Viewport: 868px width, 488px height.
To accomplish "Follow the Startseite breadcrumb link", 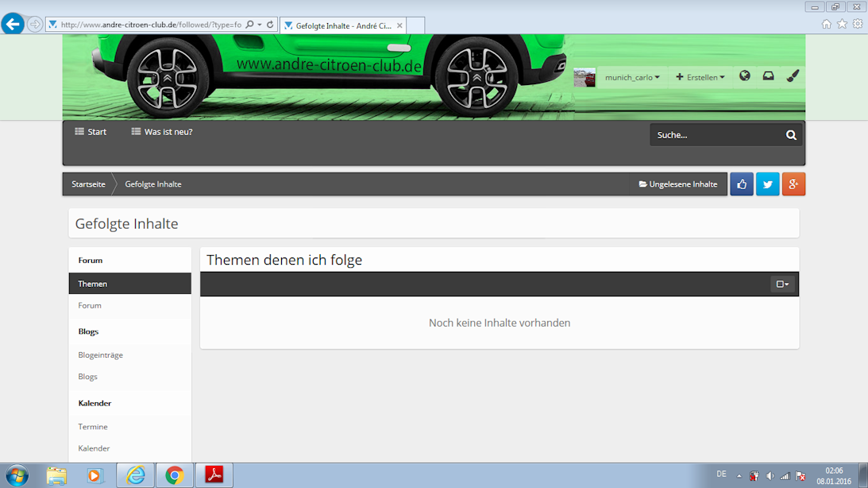I will tap(89, 184).
